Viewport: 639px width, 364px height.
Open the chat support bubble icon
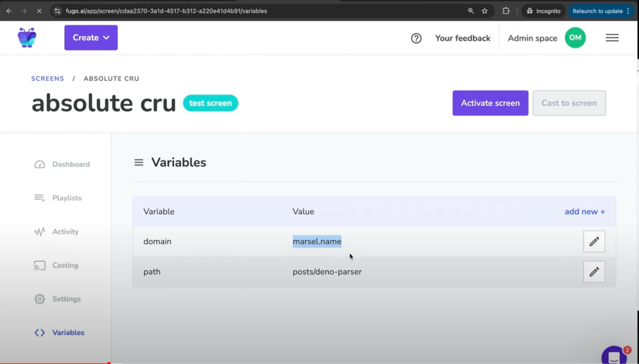[614, 355]
